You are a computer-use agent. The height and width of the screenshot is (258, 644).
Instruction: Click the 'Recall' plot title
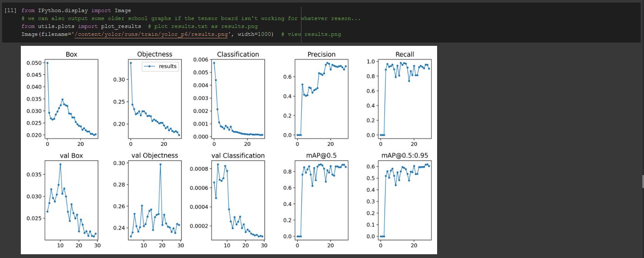pos(405,55)
